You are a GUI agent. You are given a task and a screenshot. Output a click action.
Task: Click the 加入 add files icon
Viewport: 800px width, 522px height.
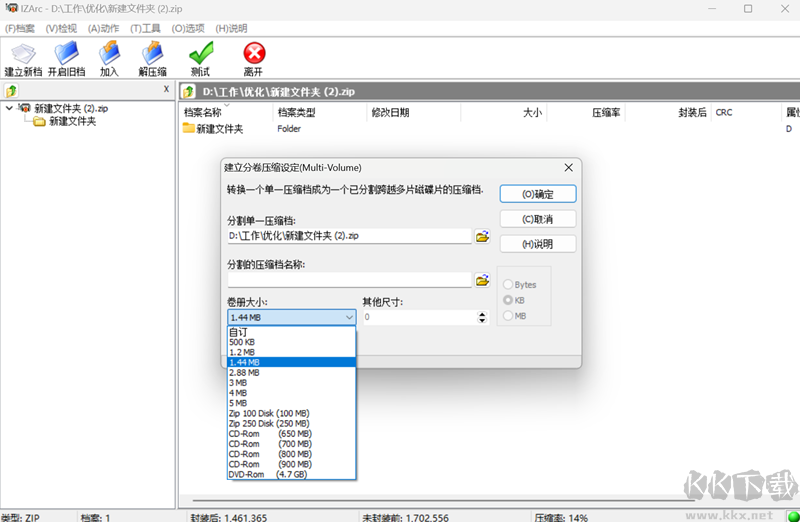[109, 53]
